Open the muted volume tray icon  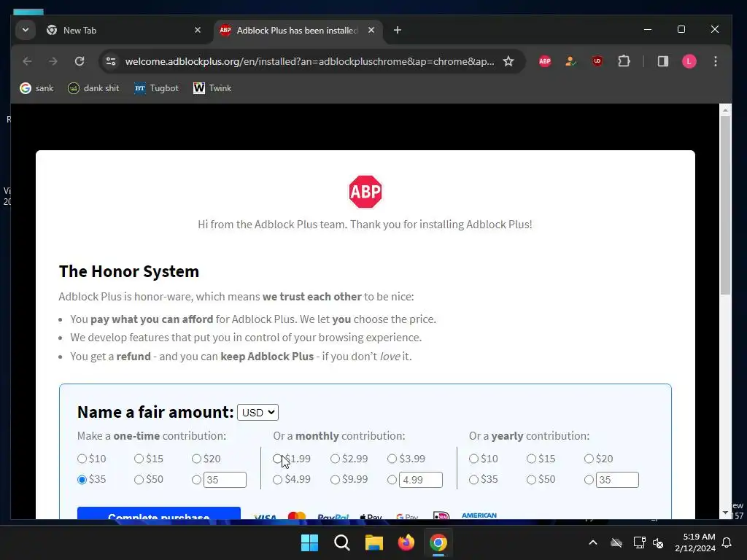tap(658, 542)
